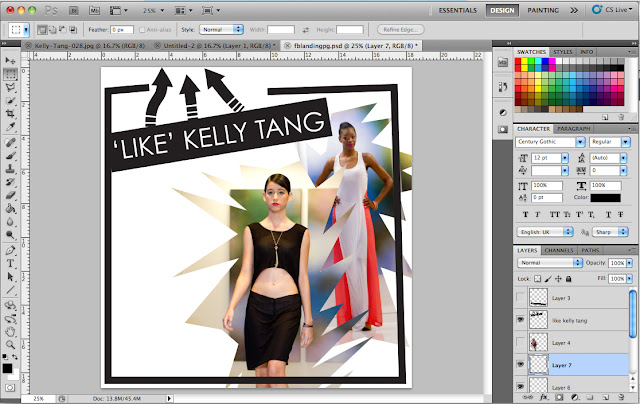Select the Move tool
Viewport: 640px width, 404px height.
coord(10,62)
